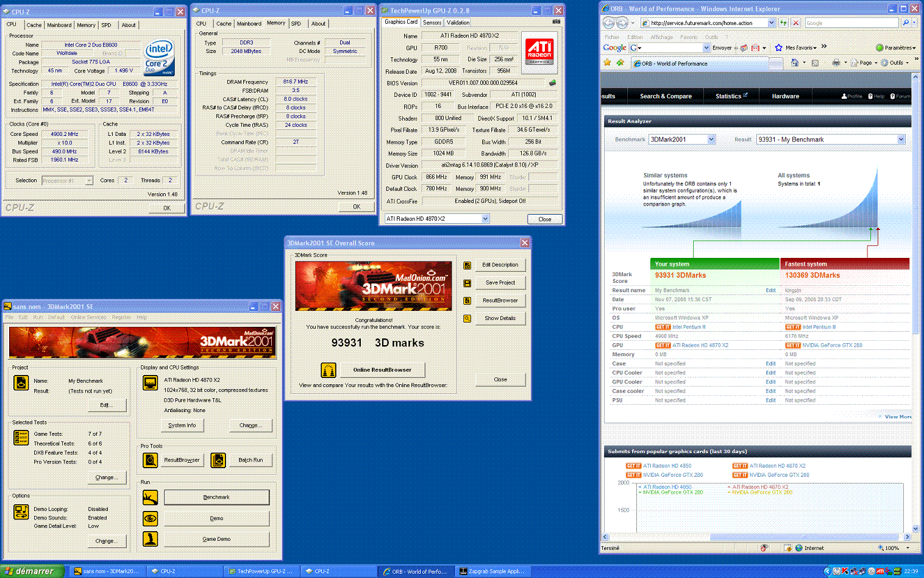Click the Kaspersky tray icon in system tray
The image size is (924, 578).
tap(845, 571)
